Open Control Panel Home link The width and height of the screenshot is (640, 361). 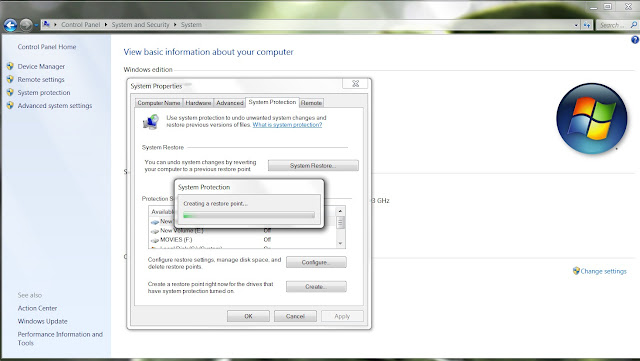click(x=47, y=47)
